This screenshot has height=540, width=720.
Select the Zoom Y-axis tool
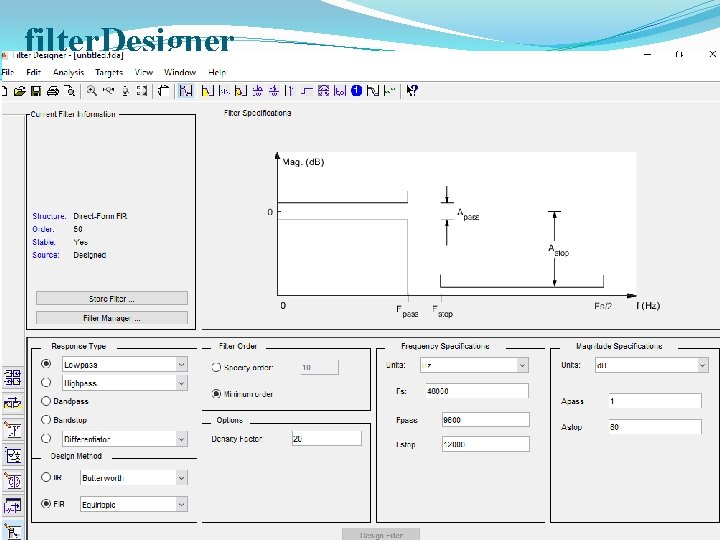click(125, 91)
